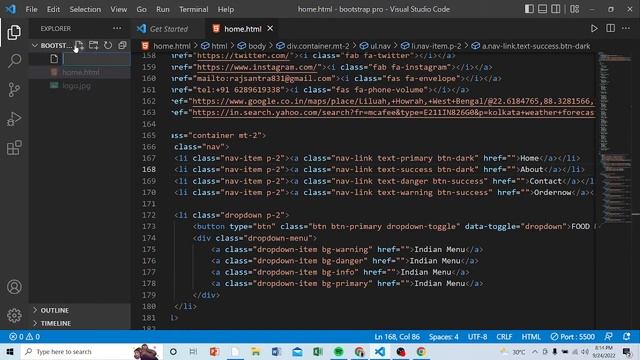The height and width of the screenshot is (360, 640).
Task: Click Ln 168, Col 86 status entry
Action: [397, 337]
